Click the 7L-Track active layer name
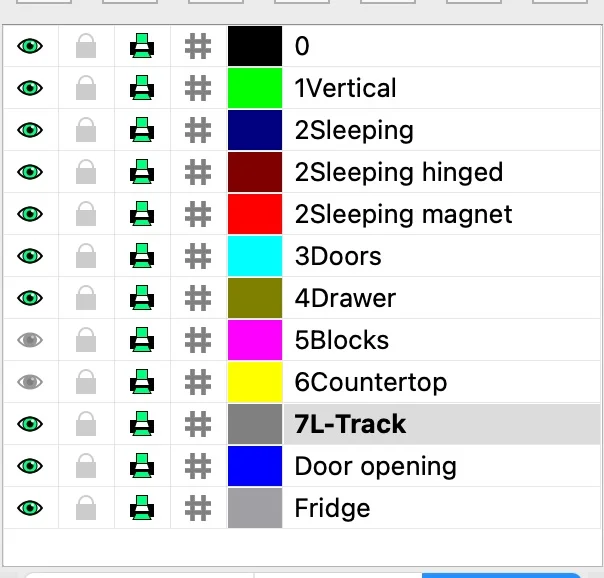This screenshot has height=578, width=604. pos(350,425)
